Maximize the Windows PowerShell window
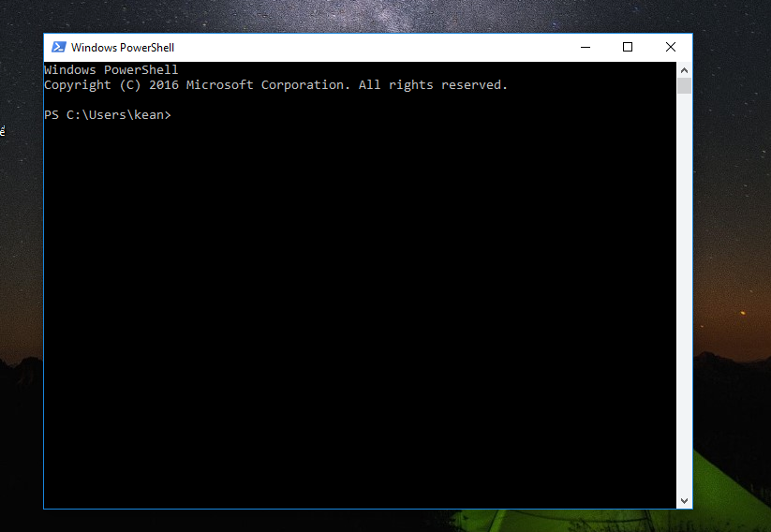Viewport: 771px width, 532px height. pyautogui.click(x=628, y=47)
